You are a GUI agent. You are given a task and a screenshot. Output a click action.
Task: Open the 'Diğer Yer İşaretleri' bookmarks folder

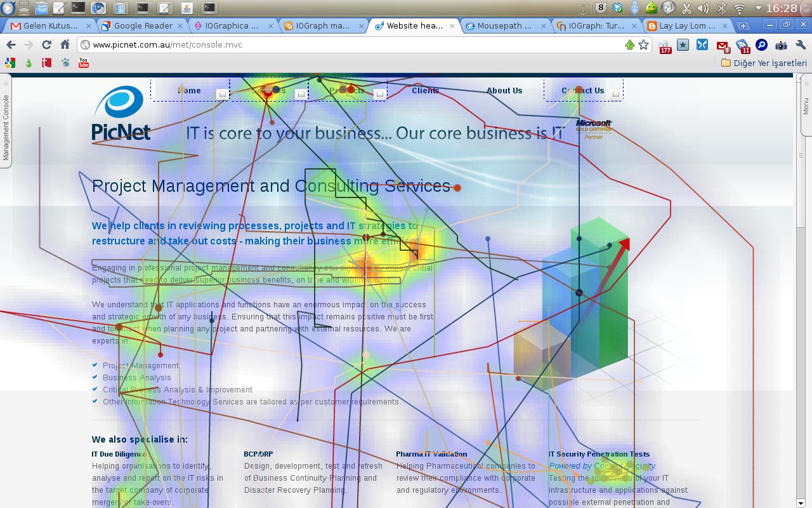pos(764,63)
